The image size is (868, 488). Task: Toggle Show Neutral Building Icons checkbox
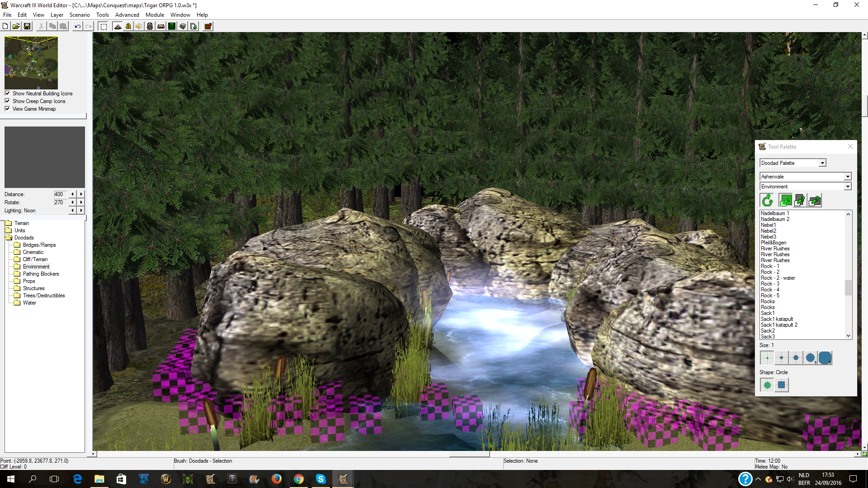point(7,94)
